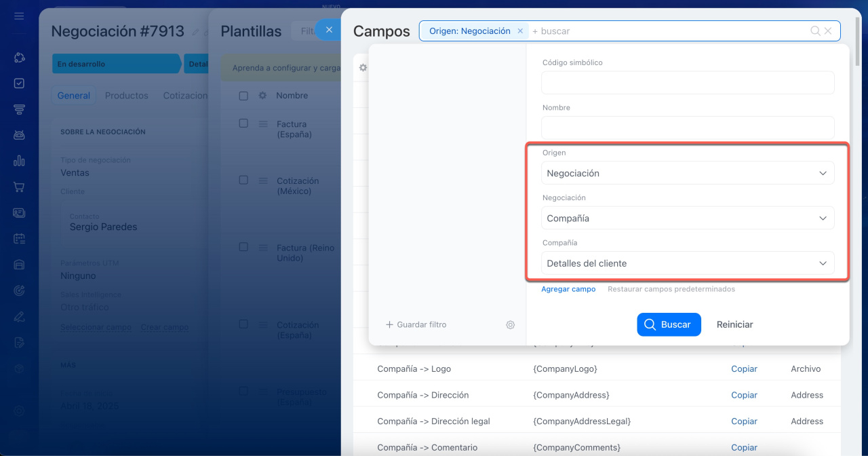Remove the 'Origen: Negociación' filter tag
The width and height of the screenshot is (868, 456).
520,31
